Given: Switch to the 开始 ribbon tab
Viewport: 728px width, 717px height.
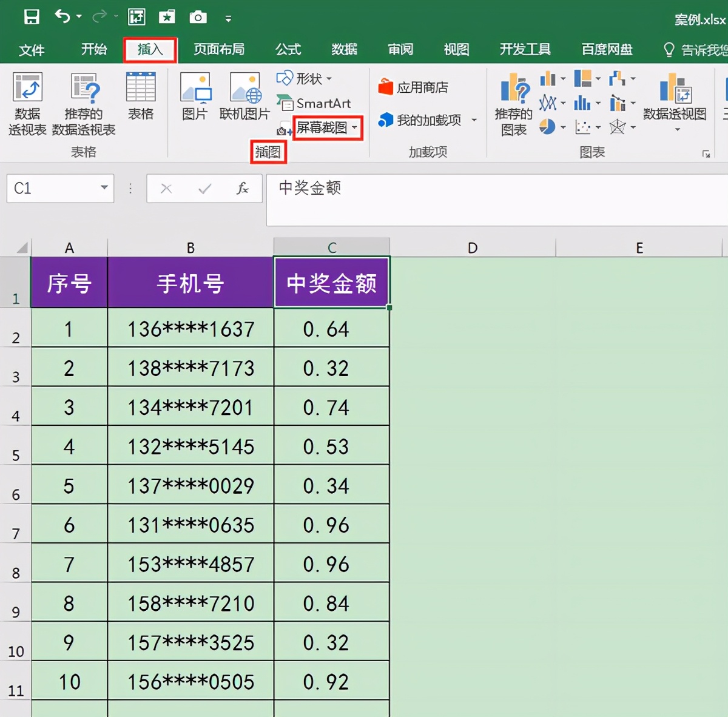Looking at the screenshot, I should click(x=93, y=50).
